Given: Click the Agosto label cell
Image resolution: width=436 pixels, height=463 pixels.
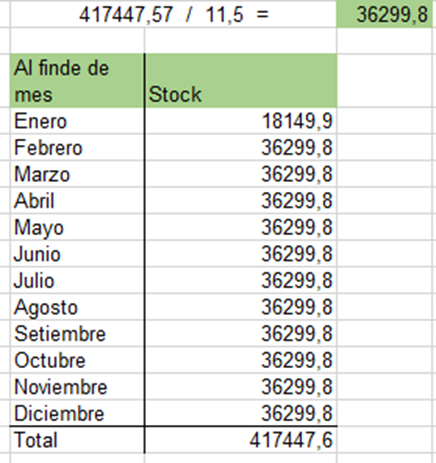Looking at the screenshot, I should 77,307.
